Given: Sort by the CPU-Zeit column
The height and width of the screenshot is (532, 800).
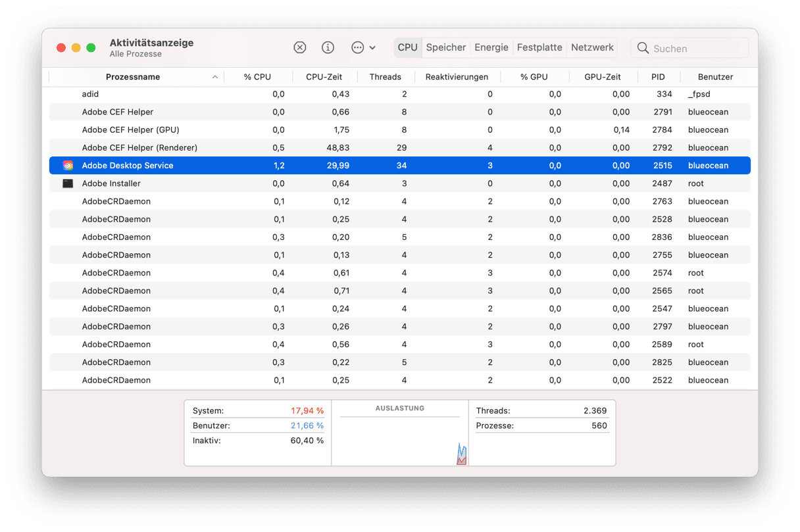Looking at the screenshot, I should pyautogui.click(x=324, y=77).
